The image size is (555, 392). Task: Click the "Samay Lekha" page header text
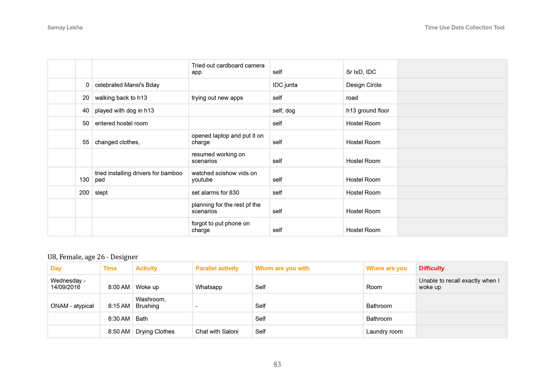coord(65,27)
